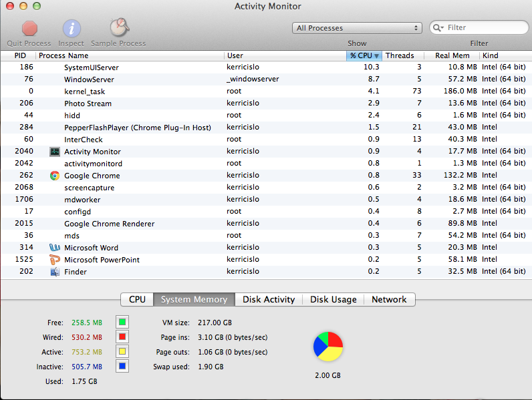Click the Used 1.75 GB value
This screenshot has height=400, width=532.
(84, 381)
